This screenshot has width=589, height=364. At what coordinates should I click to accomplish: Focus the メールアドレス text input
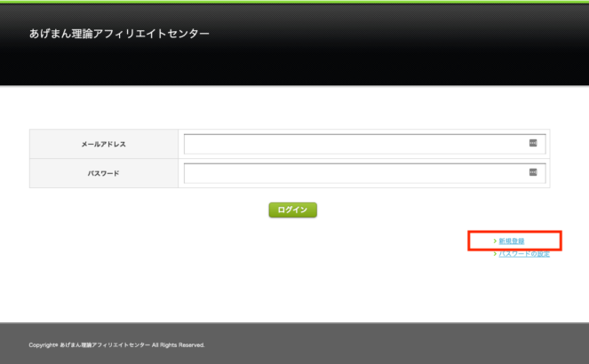[x=355, y=143]
